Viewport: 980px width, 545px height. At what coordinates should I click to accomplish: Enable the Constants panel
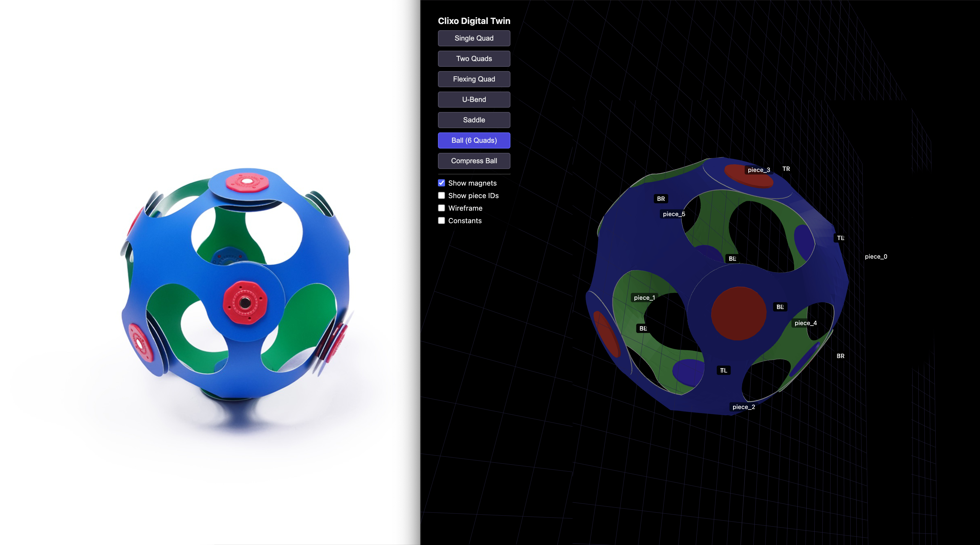click(441, 220)
